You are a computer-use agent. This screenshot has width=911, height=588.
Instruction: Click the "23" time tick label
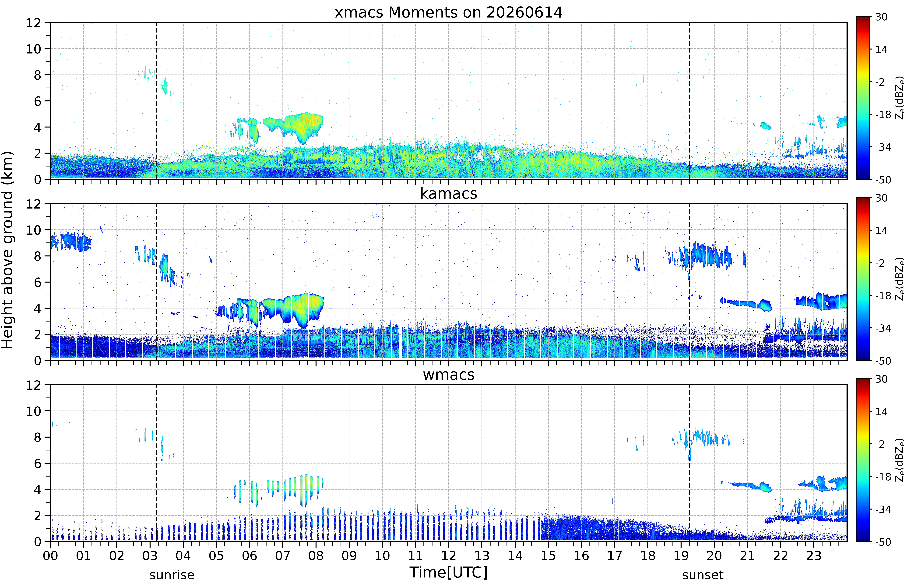pos(814,556)
